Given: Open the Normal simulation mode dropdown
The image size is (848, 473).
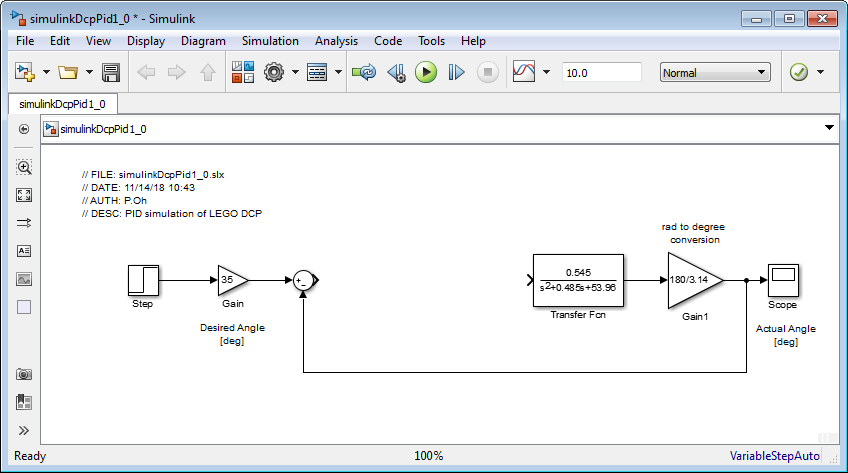Looking at the screenshot, I should point(715,72).
